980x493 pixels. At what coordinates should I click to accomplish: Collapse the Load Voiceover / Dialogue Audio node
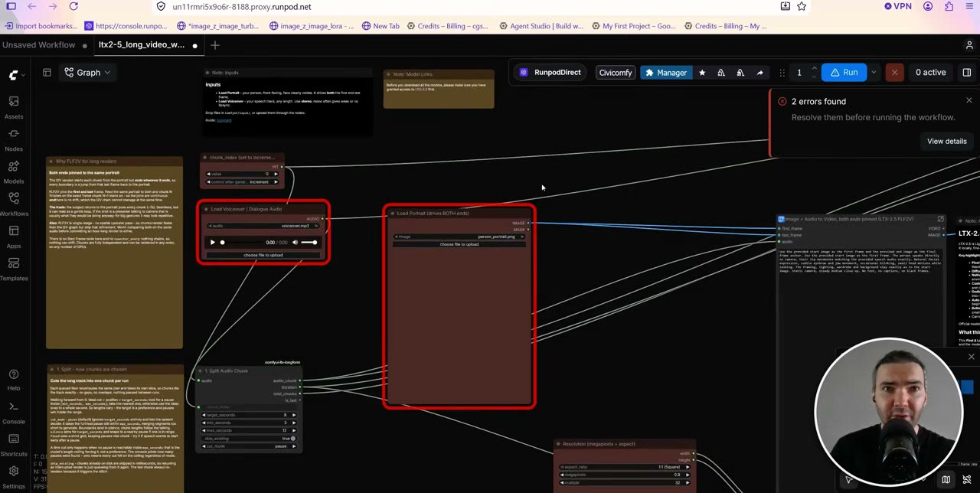pyautogui.click(x=205, y=209)
